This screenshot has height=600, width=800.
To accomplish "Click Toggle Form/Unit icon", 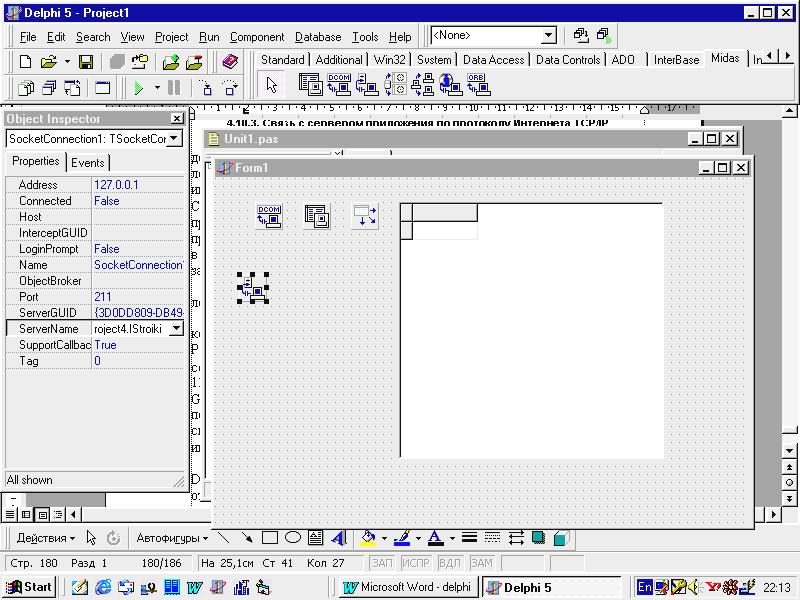I will [x=72, y=88].
